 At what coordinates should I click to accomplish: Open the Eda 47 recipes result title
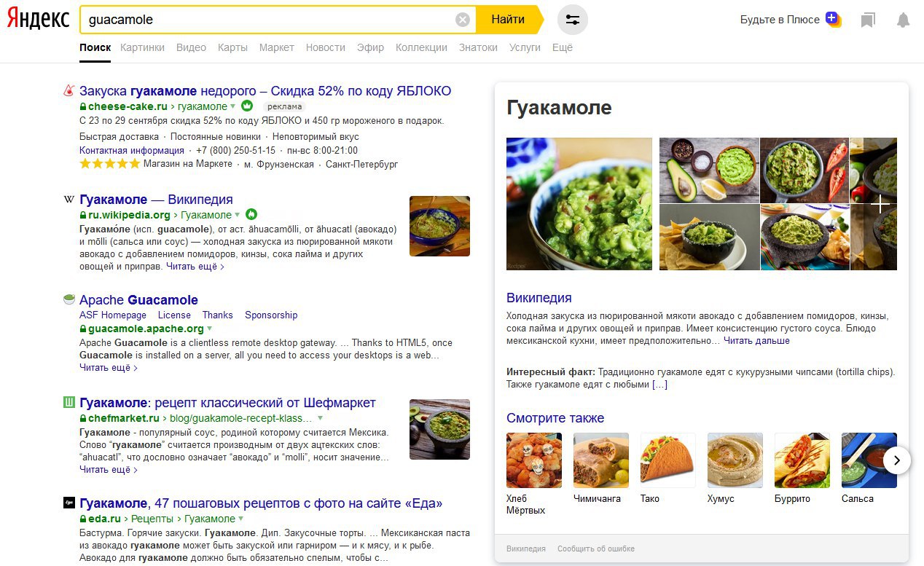(261, 503)
